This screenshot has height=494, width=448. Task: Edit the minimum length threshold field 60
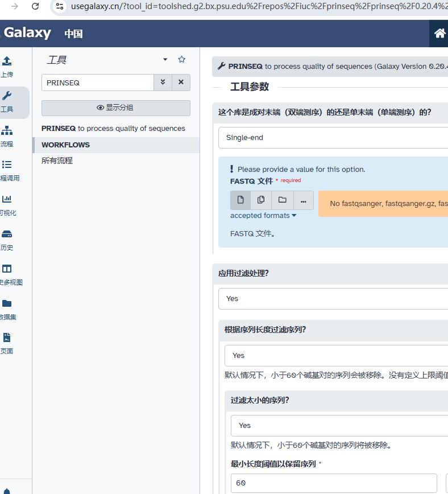coord(334,483)
